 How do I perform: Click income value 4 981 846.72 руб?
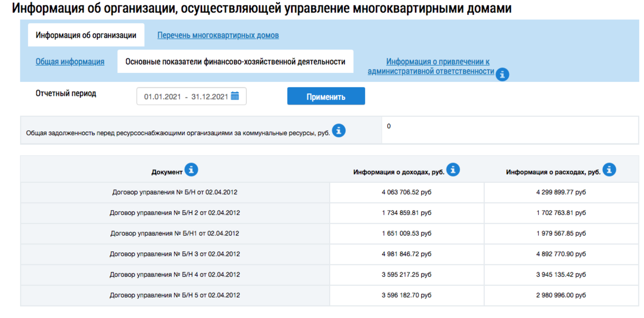407,254
